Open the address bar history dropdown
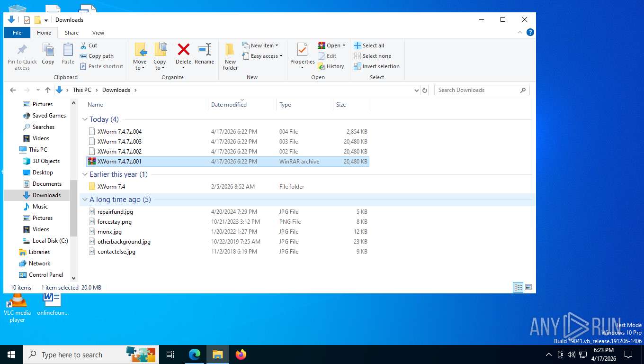 click(416, 90)
